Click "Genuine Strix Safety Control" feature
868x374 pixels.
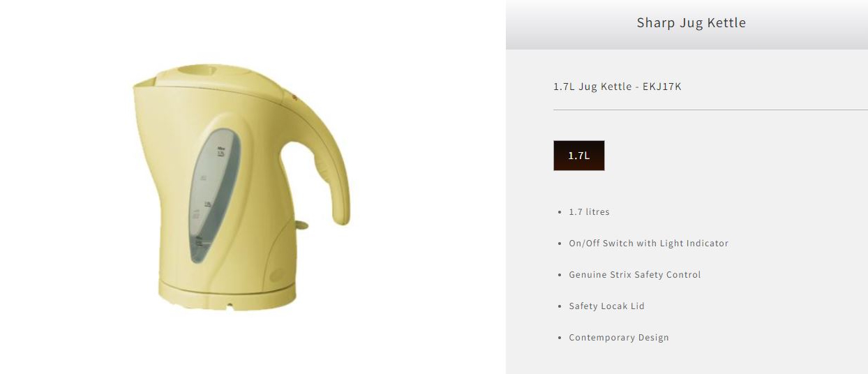(634, 275)
